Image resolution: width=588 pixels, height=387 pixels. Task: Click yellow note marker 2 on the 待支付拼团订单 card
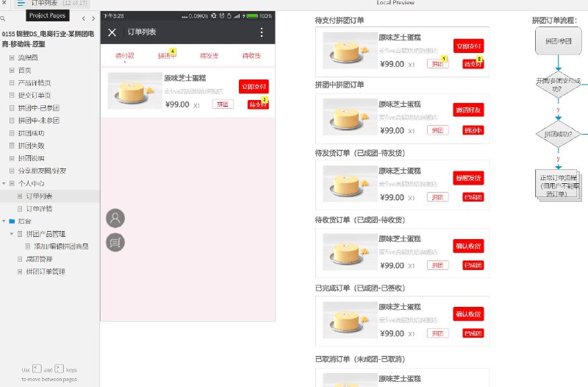[x=479, y=59]
